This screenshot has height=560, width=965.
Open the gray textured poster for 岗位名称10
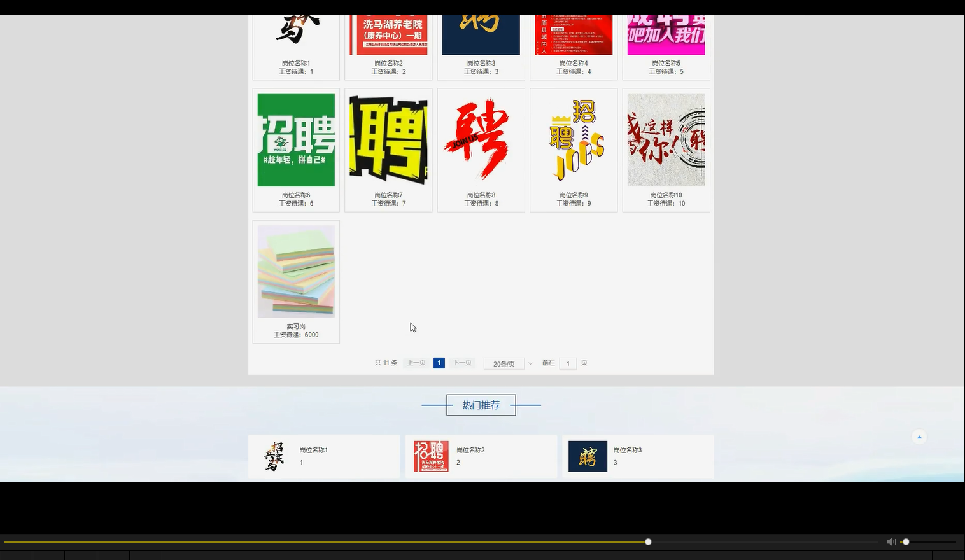pyautogui.click(x=666, y=140)
